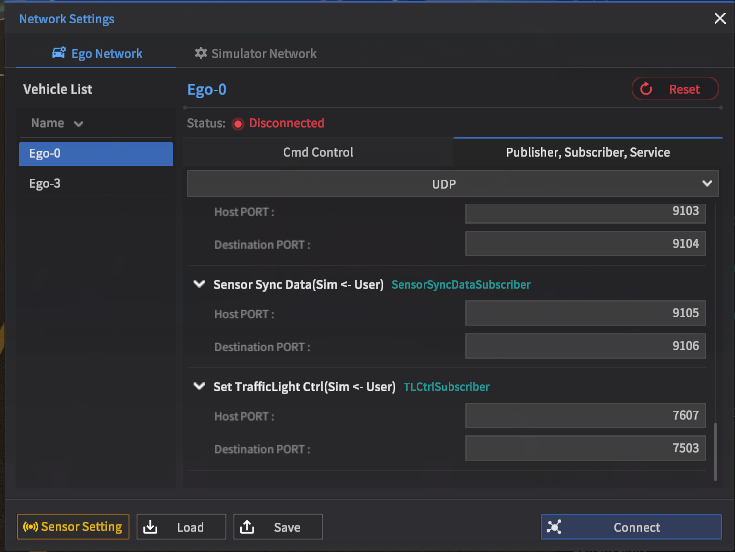Click the Reset circular arrow icon

[646, 89]
